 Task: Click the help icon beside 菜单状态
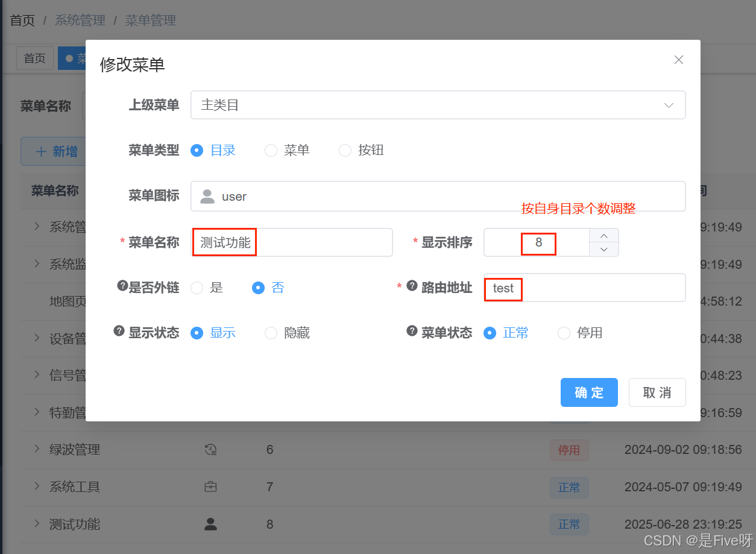pyautogui.click(x=412, y=331)
